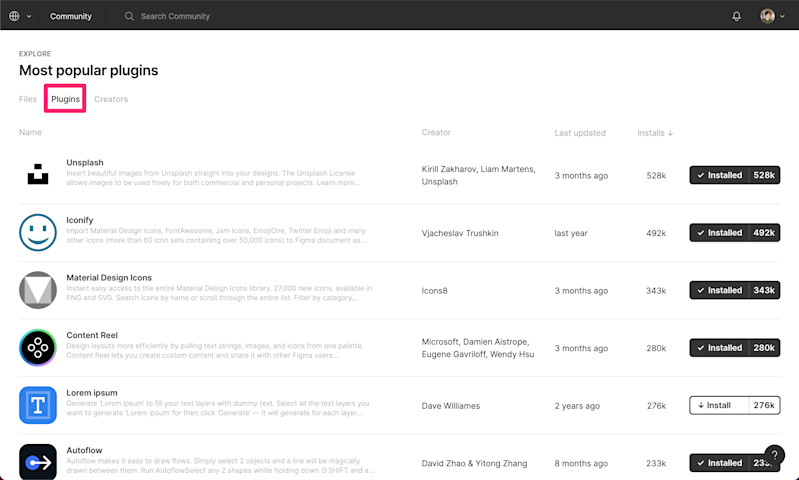Screen dimensions: 799x480
Task: Click the "8 months ago" updated value
Action: pyautogui.click(x=581, y=463)
